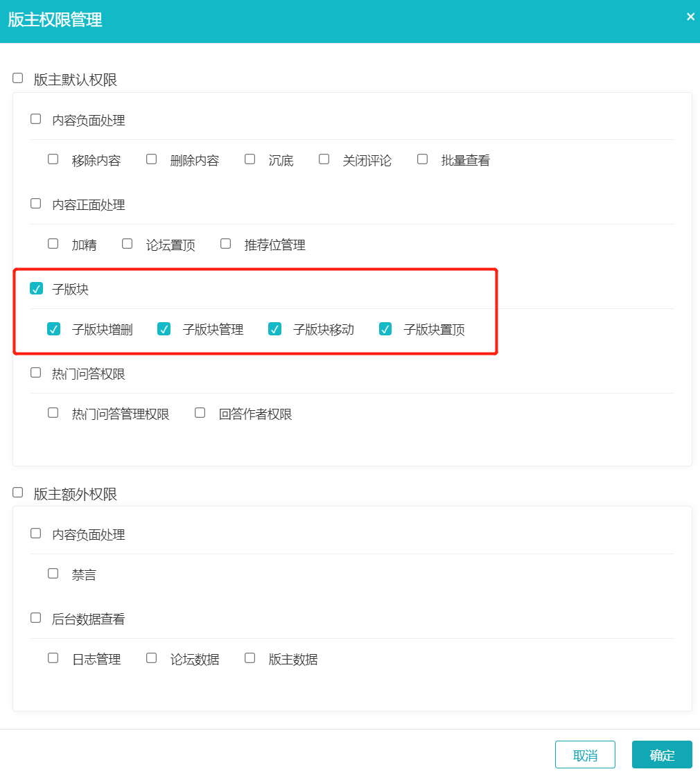This screenshot has height=776, width=700.
Task: Check the 论坛置顶 permission
Action: click(x=127, y=243)
